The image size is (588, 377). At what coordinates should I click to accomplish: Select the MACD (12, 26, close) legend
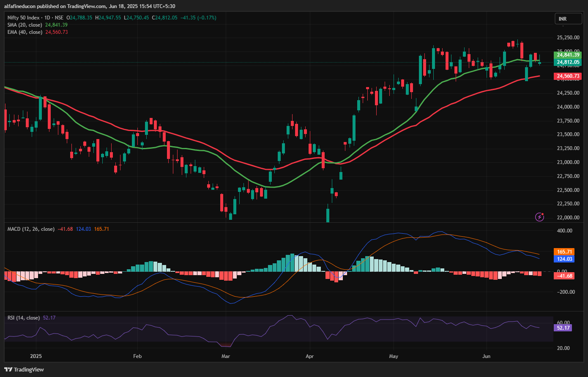(31, 229)
